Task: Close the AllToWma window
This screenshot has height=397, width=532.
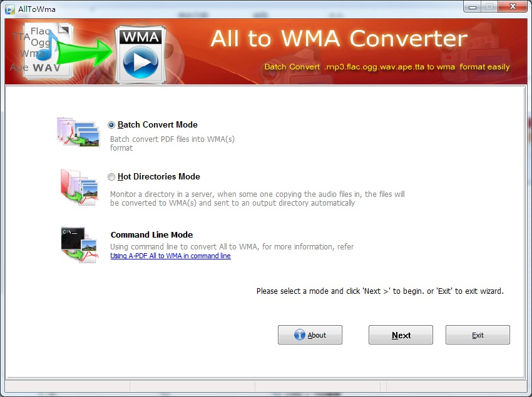Action: point(513,6)
